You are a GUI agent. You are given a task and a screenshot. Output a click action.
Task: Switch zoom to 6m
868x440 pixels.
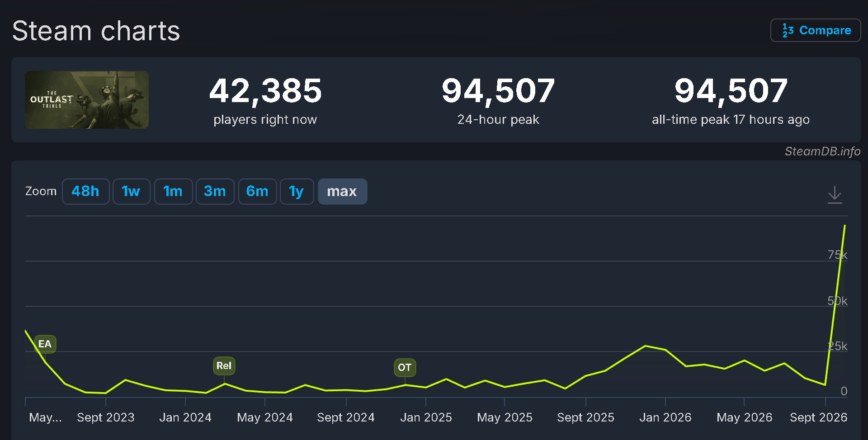coord(257,192)
